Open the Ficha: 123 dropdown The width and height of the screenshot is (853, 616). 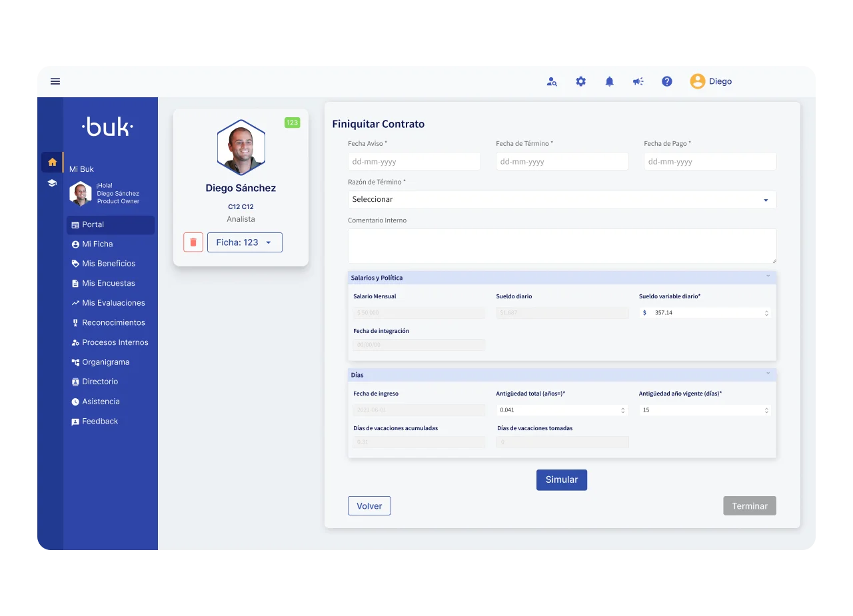click(x=245, y=242)
